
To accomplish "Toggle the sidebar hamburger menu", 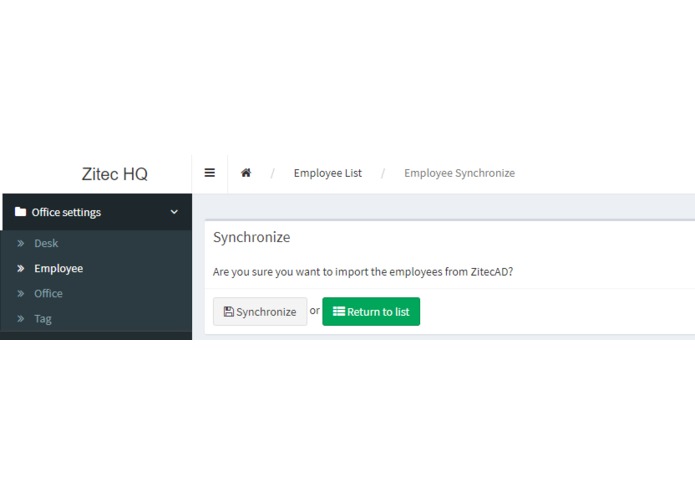I will click(x=210, y=173).
